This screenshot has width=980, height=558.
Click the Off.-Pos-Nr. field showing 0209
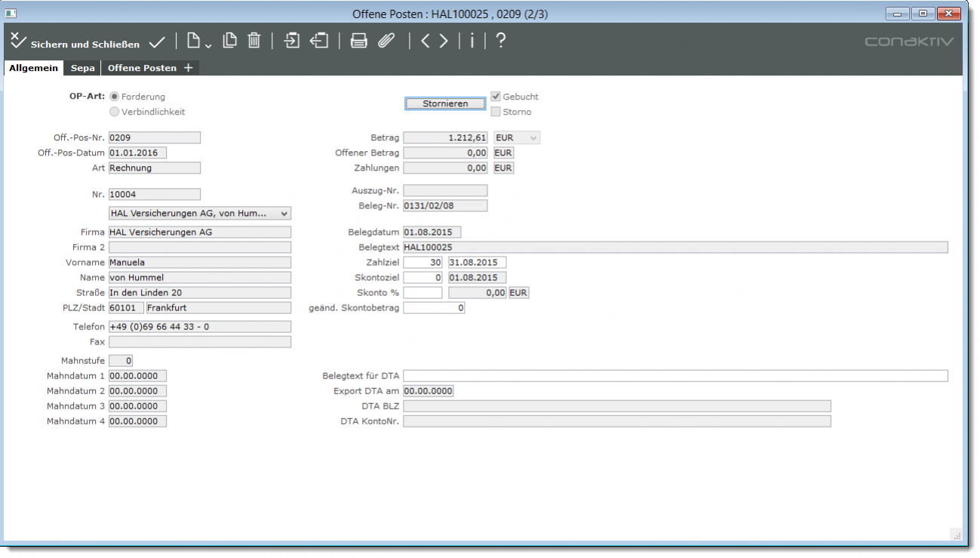coord(155,138)
